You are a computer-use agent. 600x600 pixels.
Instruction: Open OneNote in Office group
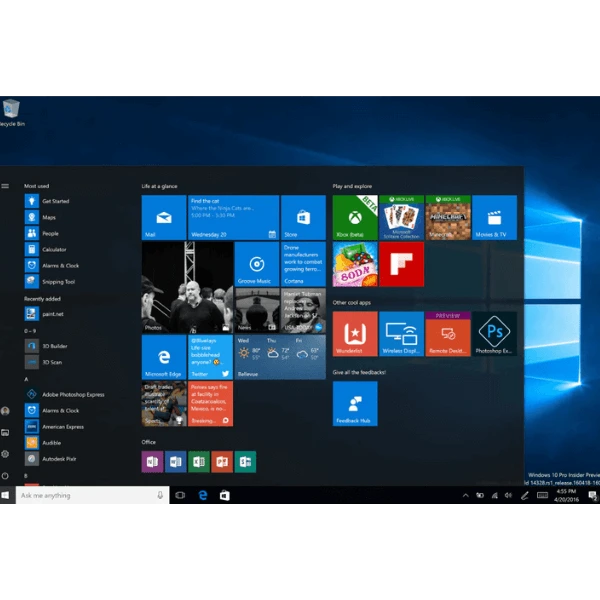coord(152,461)
